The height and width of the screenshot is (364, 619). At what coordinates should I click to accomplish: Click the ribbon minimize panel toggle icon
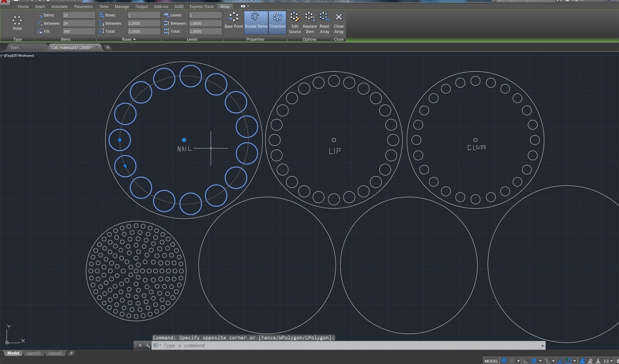[x=243, y=6]
